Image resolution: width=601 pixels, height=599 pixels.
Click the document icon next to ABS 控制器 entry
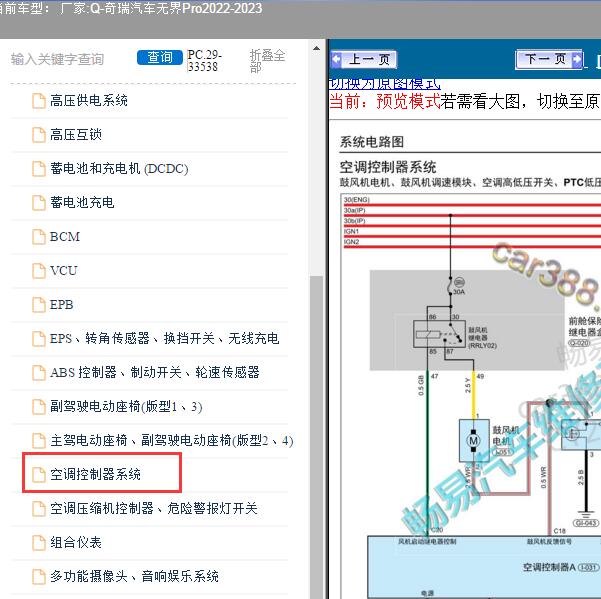[38, 373]
